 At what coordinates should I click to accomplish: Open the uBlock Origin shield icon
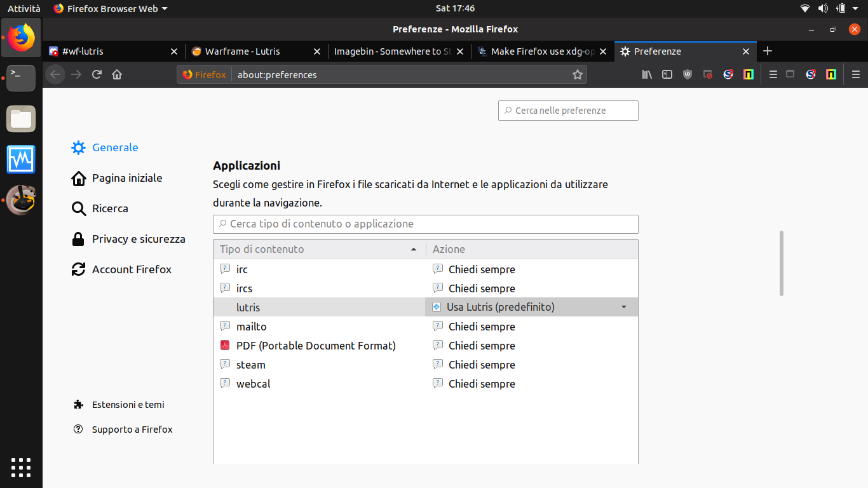(x=688, y=74)
